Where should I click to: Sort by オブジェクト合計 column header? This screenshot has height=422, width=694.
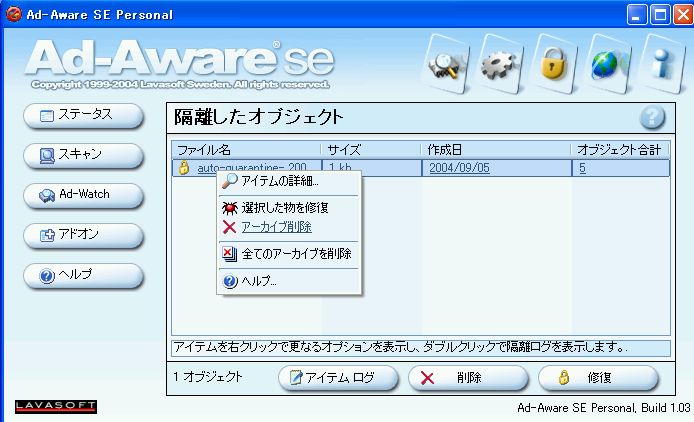620,150
